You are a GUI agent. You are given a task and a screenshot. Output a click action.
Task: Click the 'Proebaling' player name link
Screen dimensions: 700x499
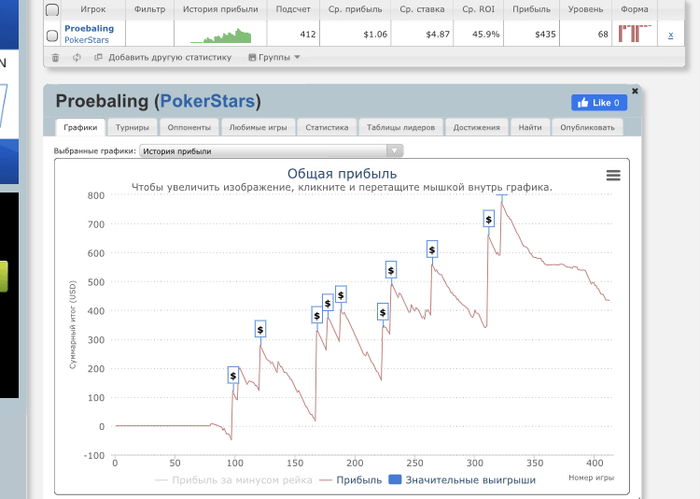coord(89,29)
